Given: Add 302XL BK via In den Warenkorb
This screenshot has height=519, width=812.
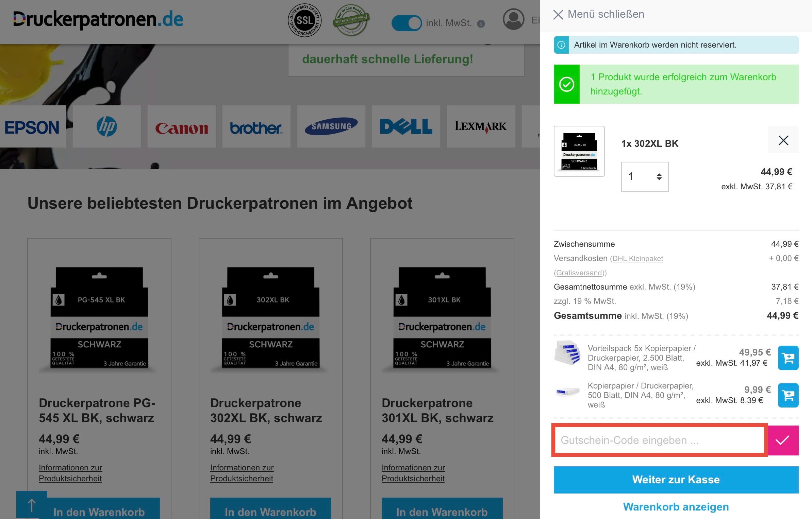Looking at the screenshot, I should pyautogui.click(x=271, y=508).
